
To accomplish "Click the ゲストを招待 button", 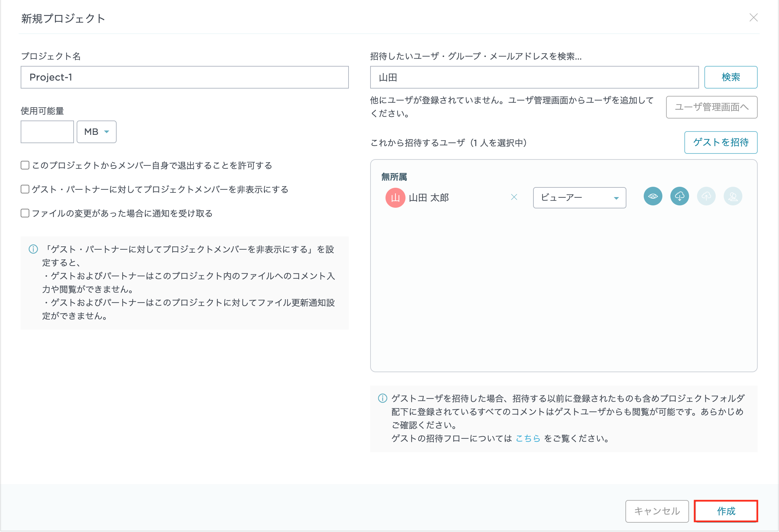I will 720,142.
